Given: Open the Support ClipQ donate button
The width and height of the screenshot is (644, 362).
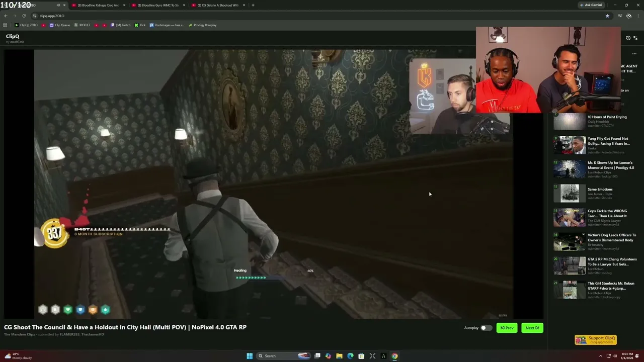Looking at the screenshot, I should click(x=596, y=340).
